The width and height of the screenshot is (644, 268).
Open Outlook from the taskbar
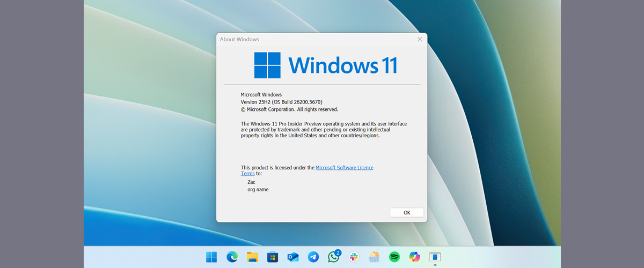(293, 257)
